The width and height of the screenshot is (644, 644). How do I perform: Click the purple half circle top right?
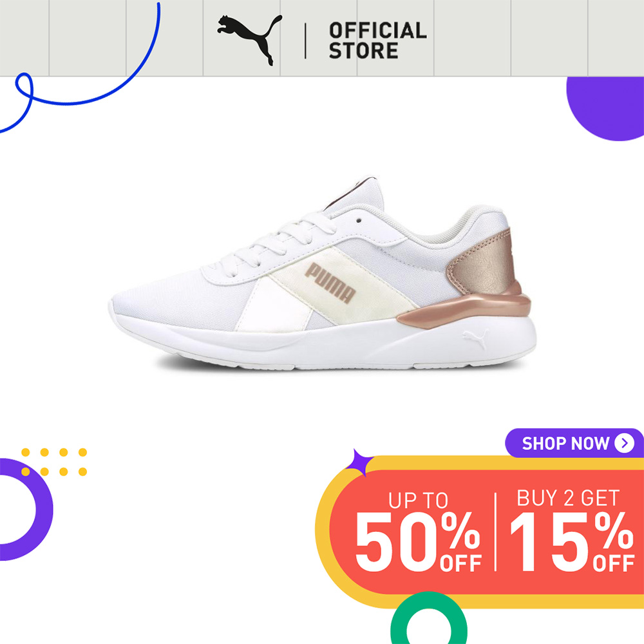tap(605, 108)
